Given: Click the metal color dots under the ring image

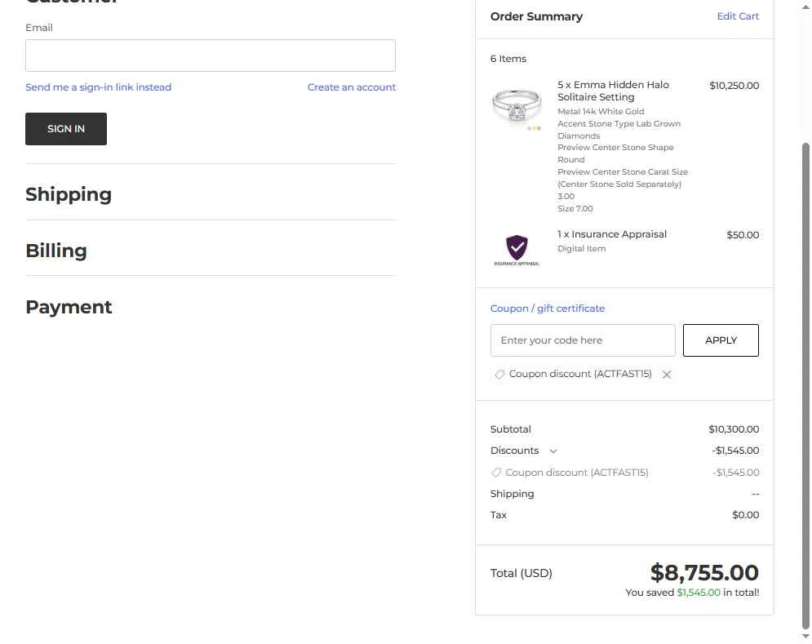Looking at the screenshot, I should coord(535,128).
